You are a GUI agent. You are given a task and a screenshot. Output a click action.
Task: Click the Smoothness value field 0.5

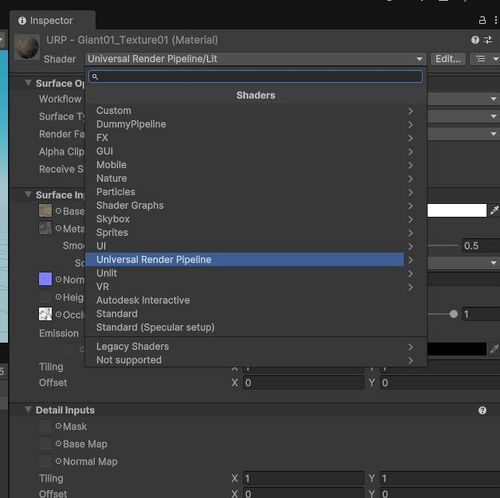[x=481, y=246]
